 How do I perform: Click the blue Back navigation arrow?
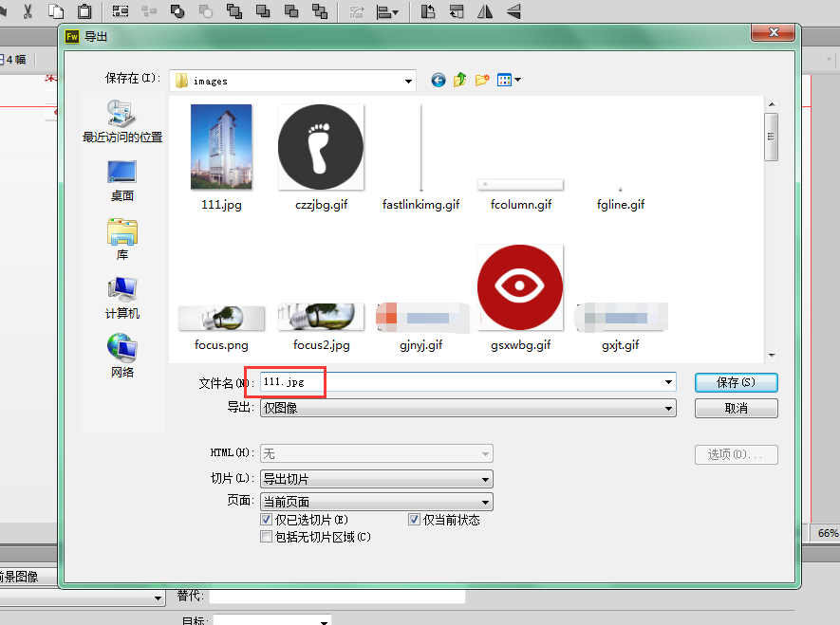[438, 80]
